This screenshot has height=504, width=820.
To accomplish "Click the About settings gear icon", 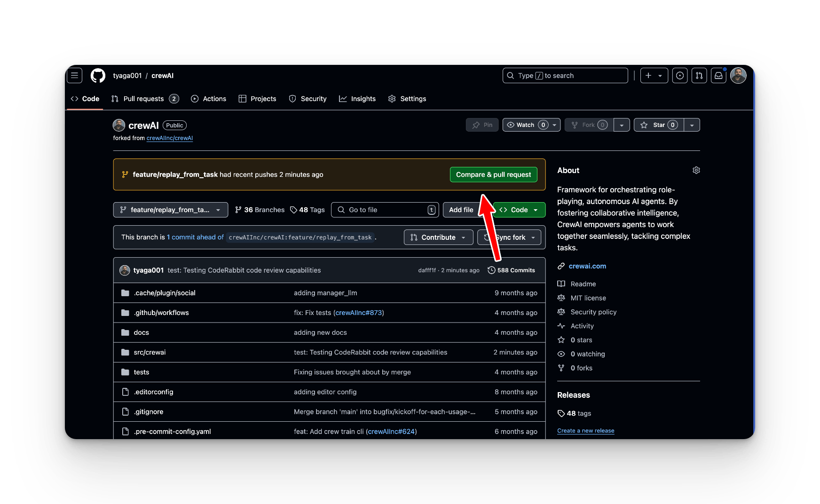I will [x=696, y=170].
